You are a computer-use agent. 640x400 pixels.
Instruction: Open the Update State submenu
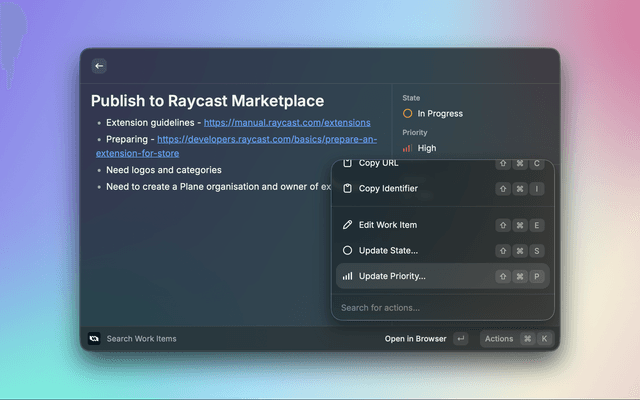(x=388, y=250)
